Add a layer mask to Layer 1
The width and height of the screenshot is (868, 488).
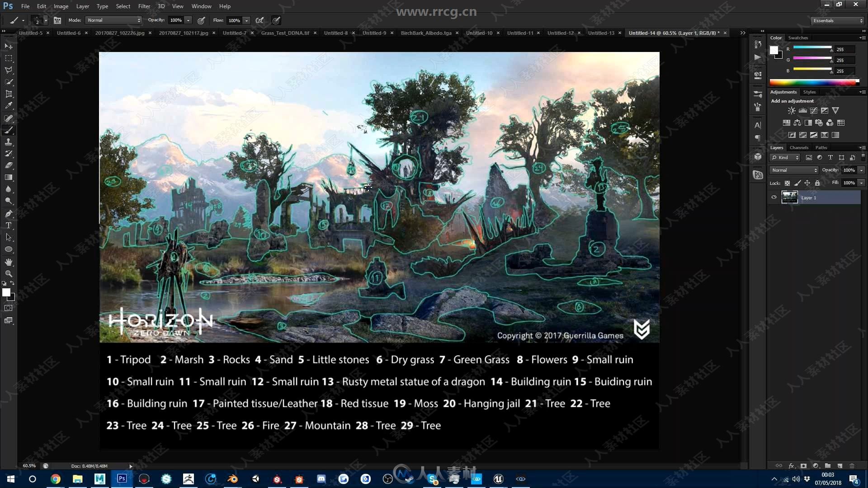coord(803,466)
